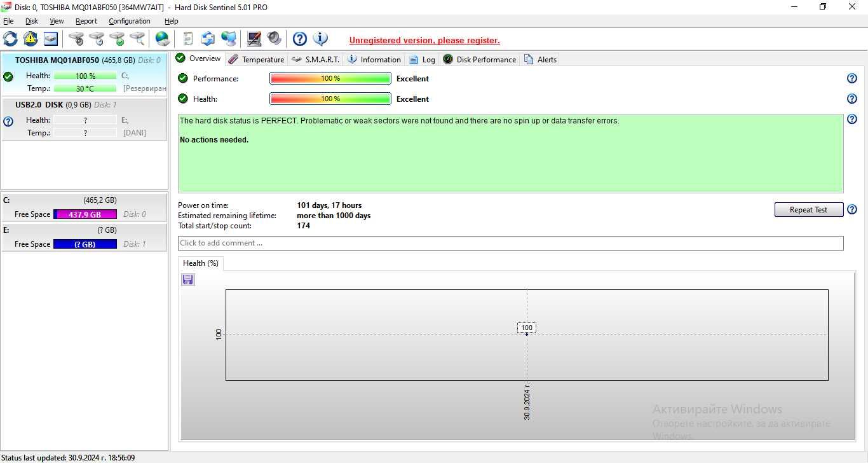The width and height of the screenshot is (868, 463).
Task: Click the send report envelope icon
Action: 208,39
